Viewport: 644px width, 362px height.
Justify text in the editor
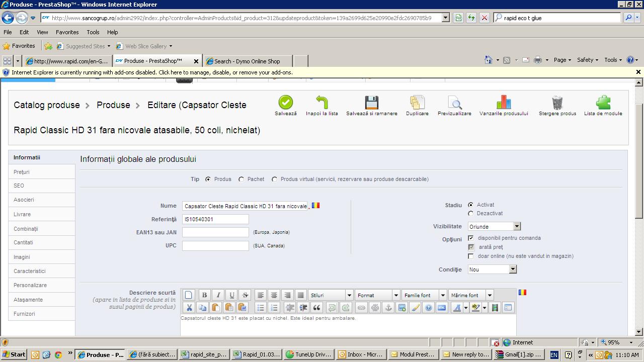pos(300,295)
